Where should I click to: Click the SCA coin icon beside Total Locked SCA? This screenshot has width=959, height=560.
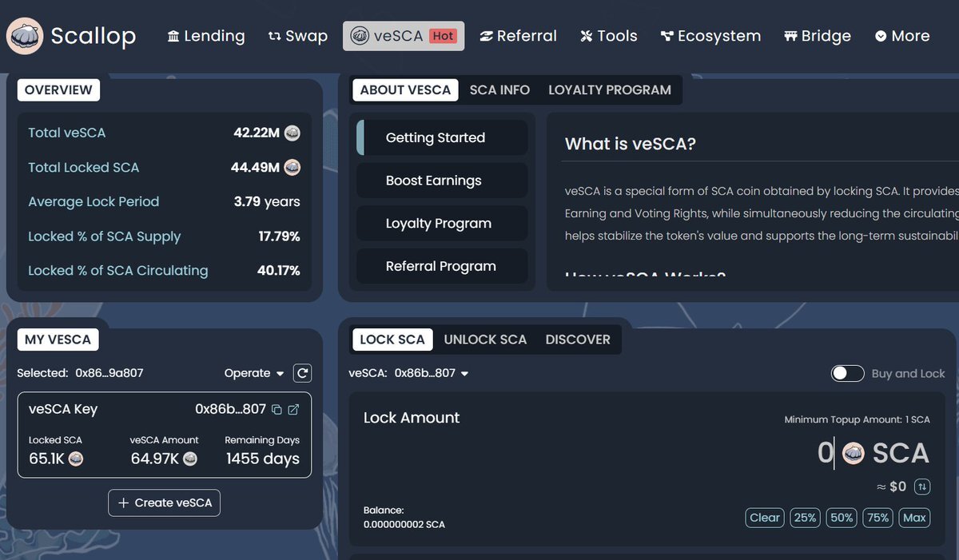[x=292, y=167]
